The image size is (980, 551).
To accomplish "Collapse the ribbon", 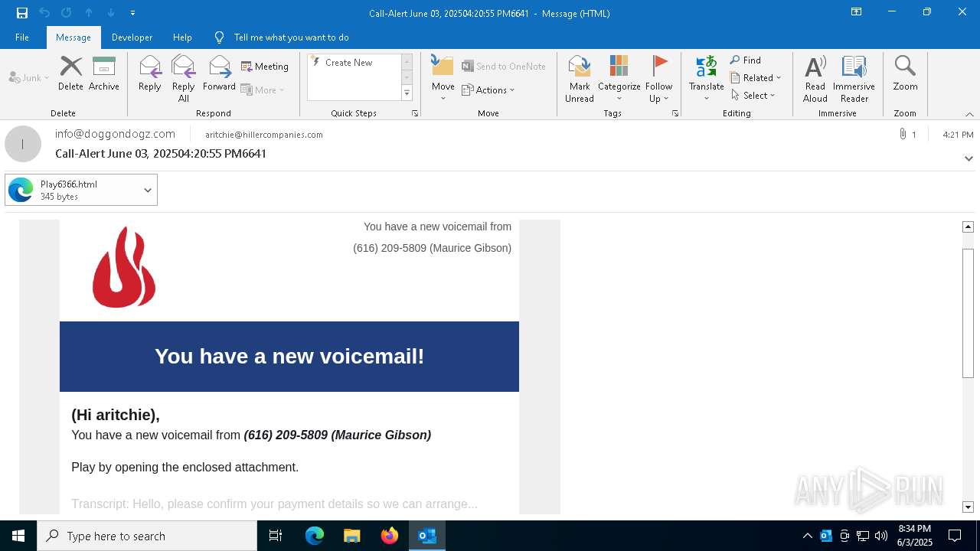I will pyautogui.click(x=969, y=114).
